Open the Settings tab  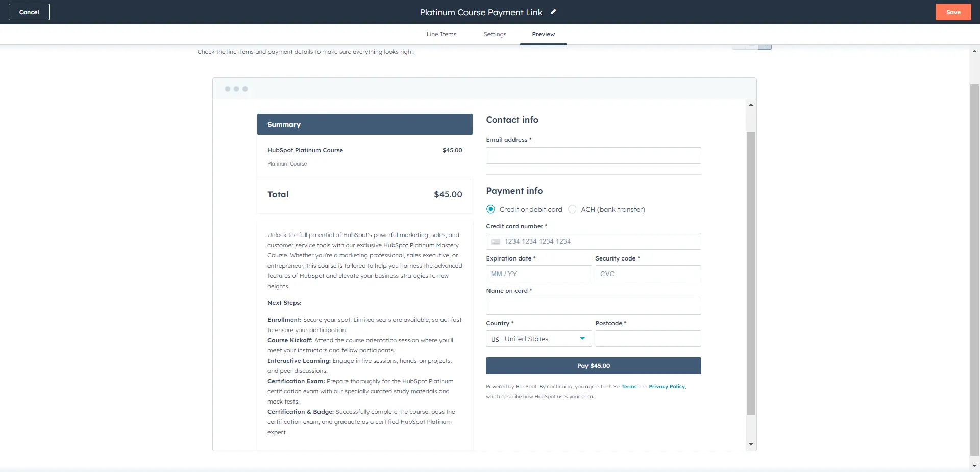[495, 34]
